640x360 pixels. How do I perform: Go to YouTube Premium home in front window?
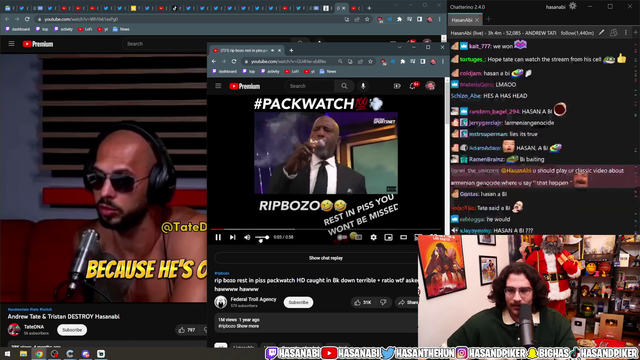point(244,86)
